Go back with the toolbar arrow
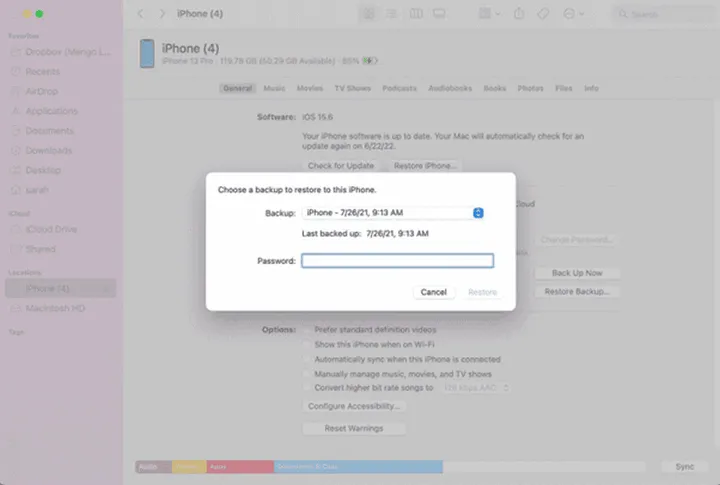The image size is (720, 485). point(140,14)
